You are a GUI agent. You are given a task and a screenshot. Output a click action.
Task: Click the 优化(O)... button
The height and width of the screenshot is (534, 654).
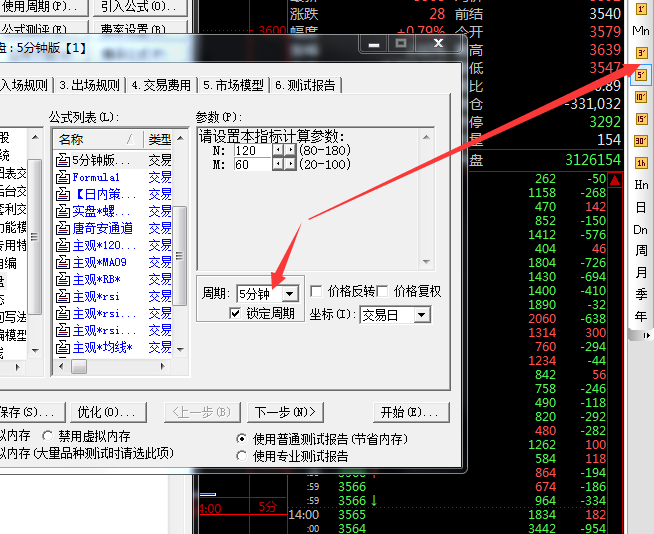(108, 412)
